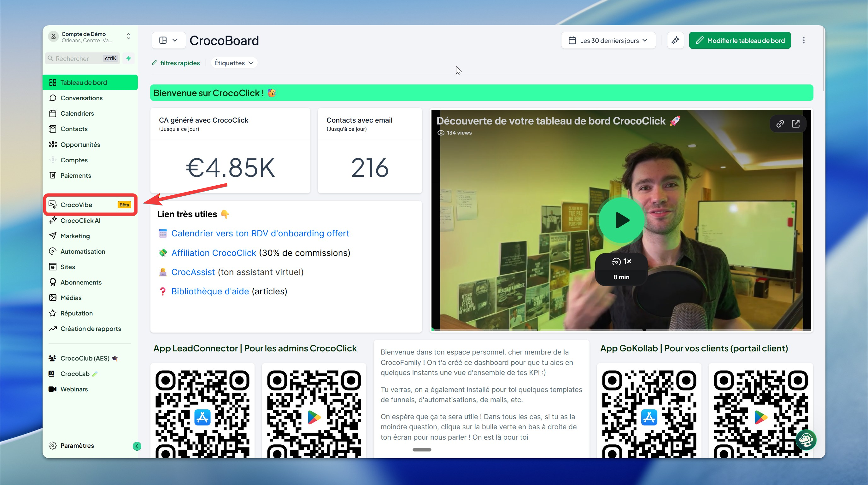The width and height of the screenshot is (868, 485).
Task: Click the video views eye icon
Action: click(441, 133)
